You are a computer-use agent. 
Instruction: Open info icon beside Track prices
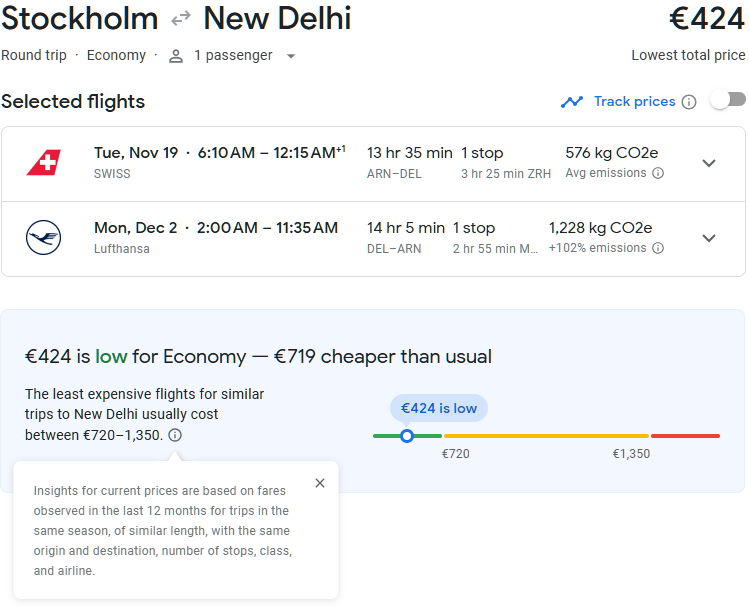(x=688, y=101)
